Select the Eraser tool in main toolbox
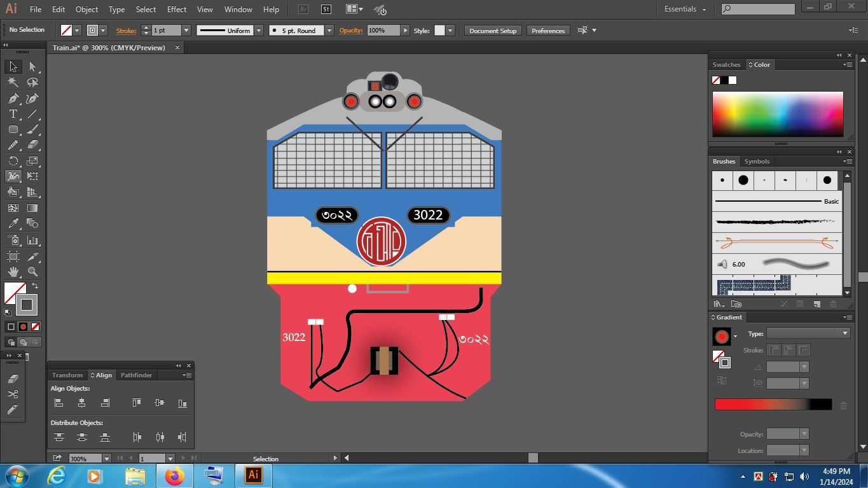 [x=32, y=145]
